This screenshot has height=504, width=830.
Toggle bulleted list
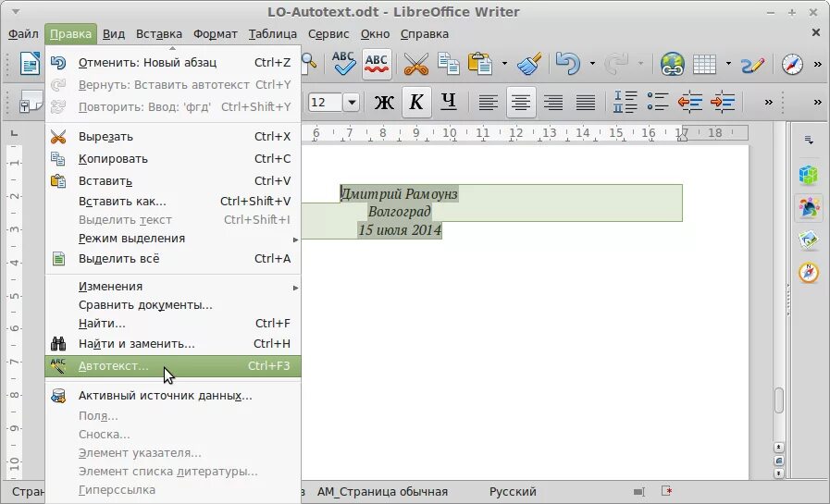(x=658, y=102)
